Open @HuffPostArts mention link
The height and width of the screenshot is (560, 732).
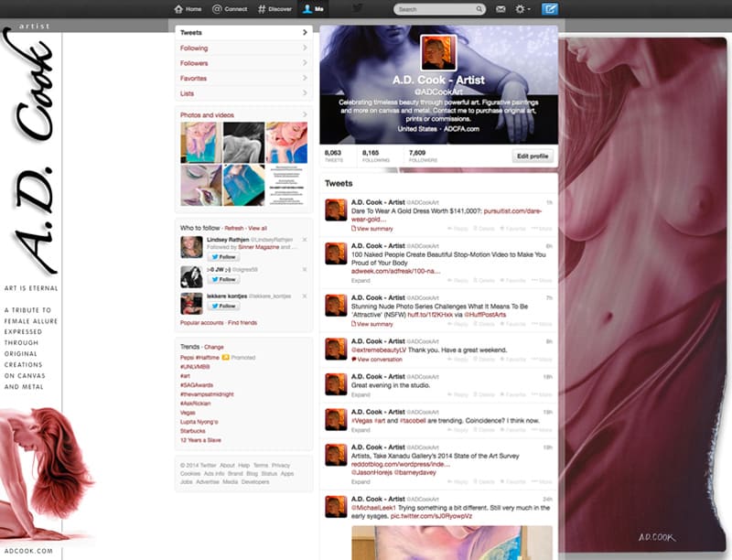point(485,315)
